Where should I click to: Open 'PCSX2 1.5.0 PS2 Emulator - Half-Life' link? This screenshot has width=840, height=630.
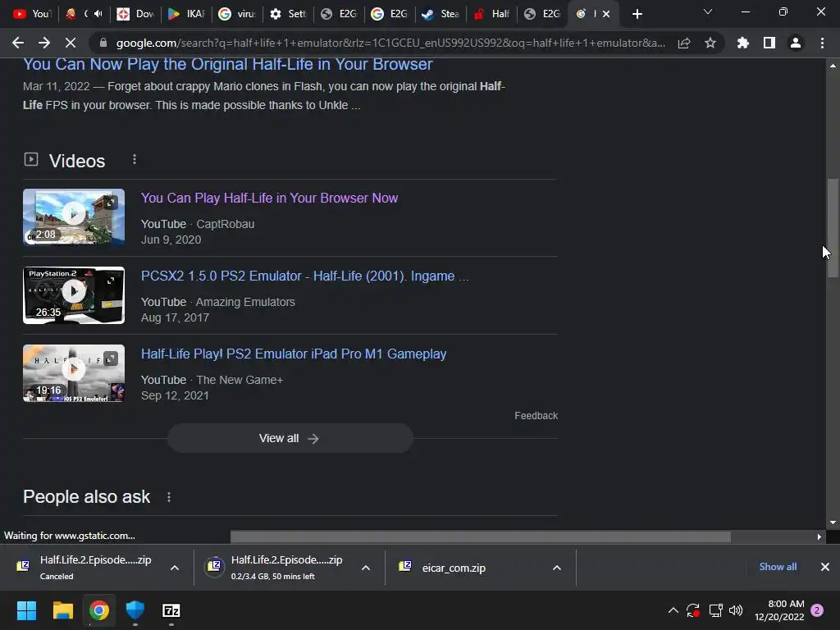[x=305, y=276]
